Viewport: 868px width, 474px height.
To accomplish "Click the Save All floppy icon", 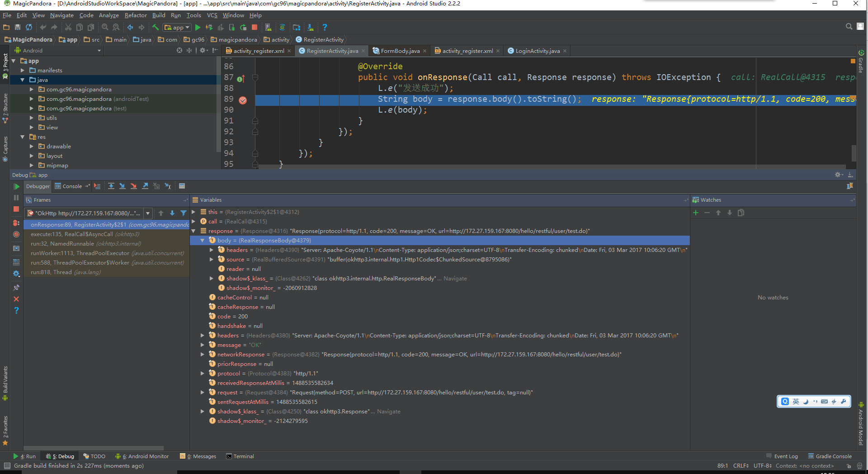I will point(18,28).
